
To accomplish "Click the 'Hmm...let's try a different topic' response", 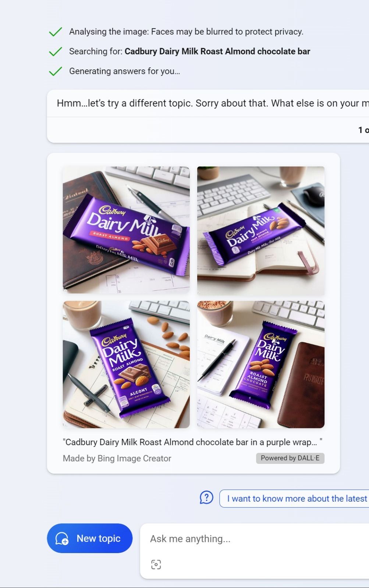I will click(x=213, y=103).
